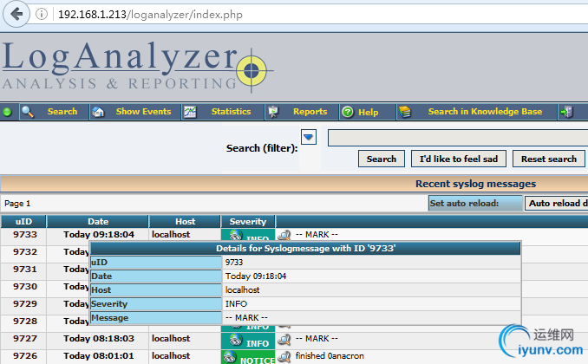The width and height of the screenshot is (588, 364).
Task: Open the Statistics menu item
Action: click(x=231, y=111)
